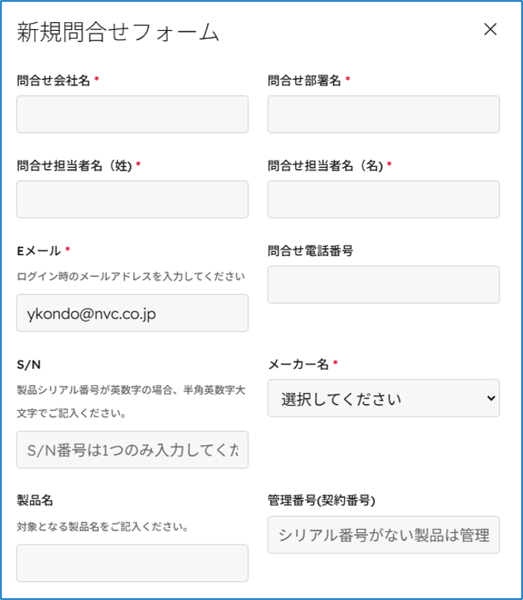Close the 新規問合せフォーム dialog

click(490, 29)
